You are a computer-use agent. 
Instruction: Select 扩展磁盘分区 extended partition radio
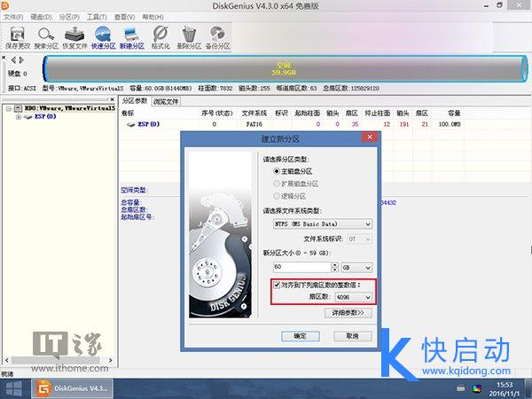(x=277, y=184)
